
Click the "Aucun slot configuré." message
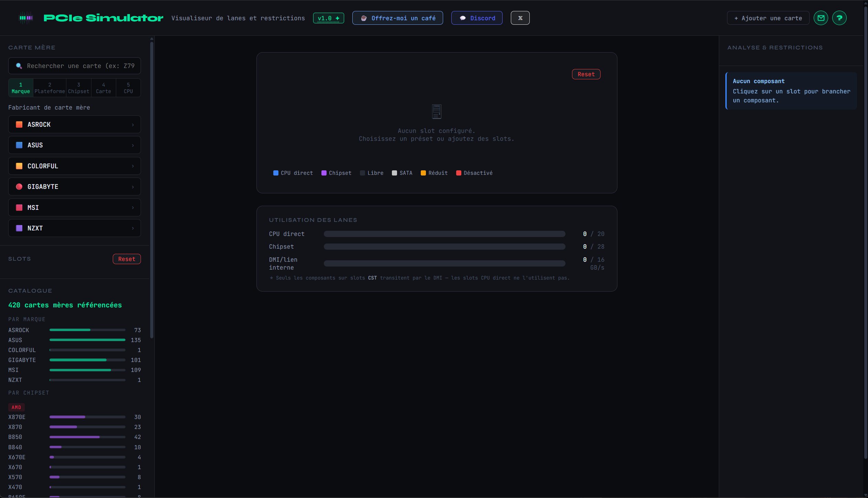click(x=437, y=131)
